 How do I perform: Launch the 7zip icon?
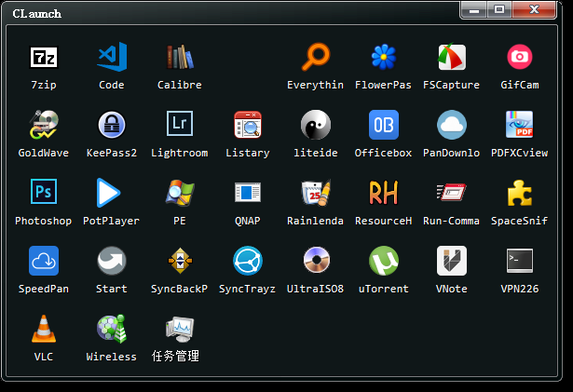click(44, 58)
